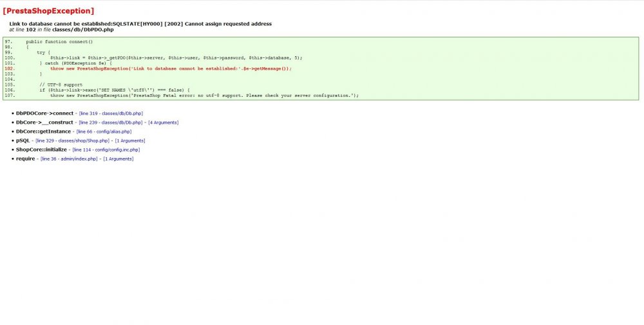Image resolution: width=644 pixels, height=325 pixels.
Task: Click the 'DbCore::getInstance' stack entry
Action: point(43,132)
